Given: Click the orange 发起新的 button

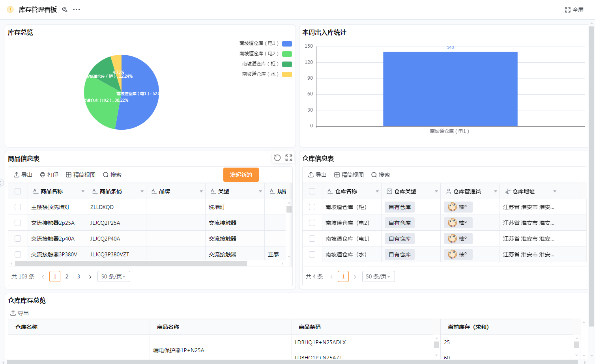Looking at the screenshot, I should click(x=241, y=175).
